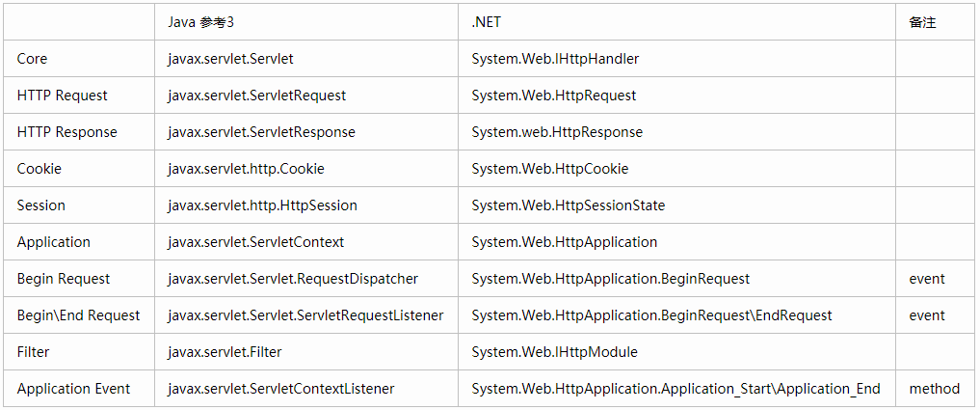Image resolution: width=980 pixels, height=410 pixels.
Task: Select the 'method' note cell
Action: (935, 388)
